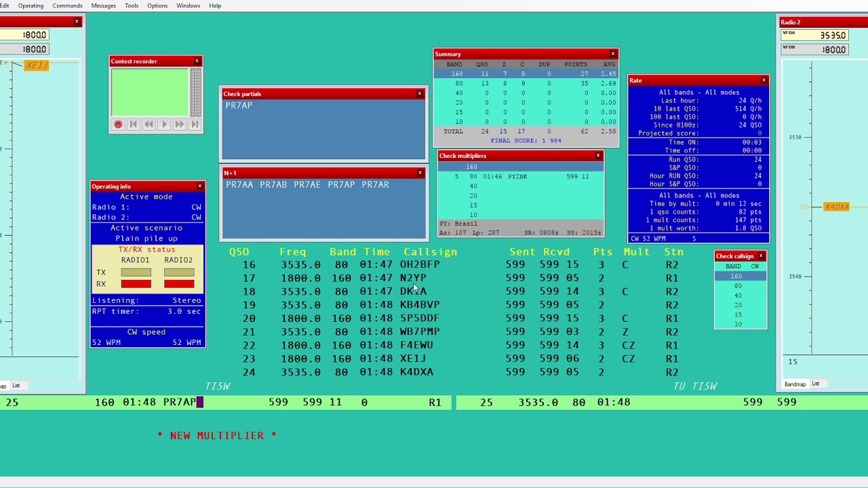The width and height of the screenshot is (868, 488).
Task: Open the Options menu
Action: [x=157, y=5]
